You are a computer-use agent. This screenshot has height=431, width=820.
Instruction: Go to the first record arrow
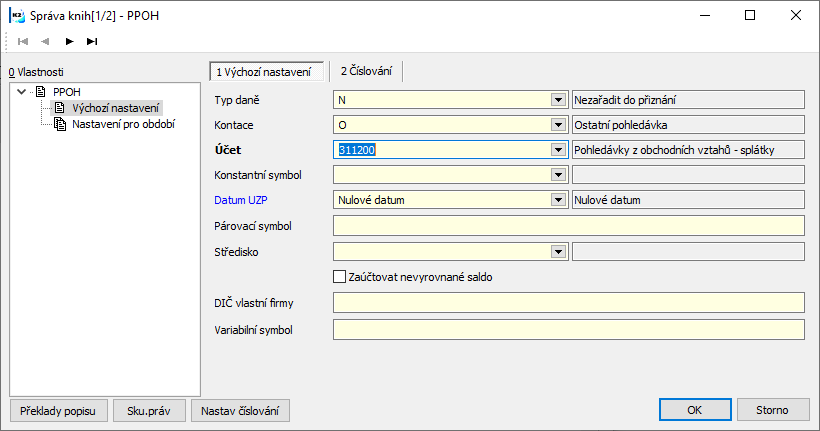(x=23, y=41)
